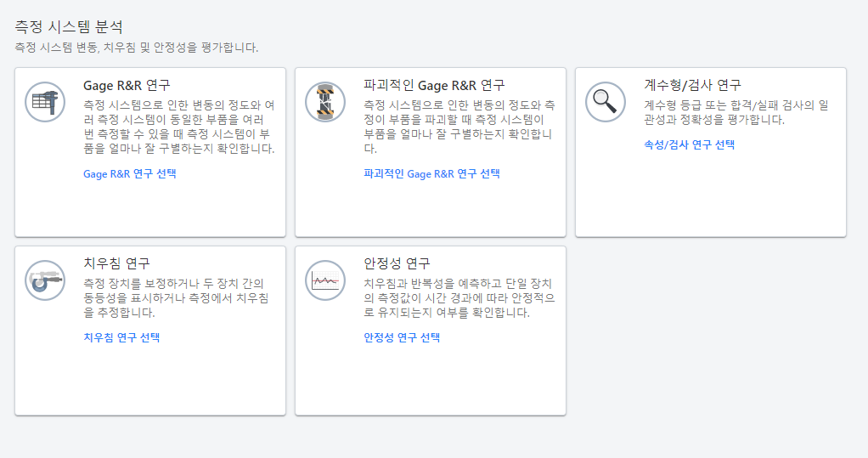Click the '파괴적인 Gage R&R 연구' card title
This screenshot has height=458, width=868.
[x=434, y=86]
